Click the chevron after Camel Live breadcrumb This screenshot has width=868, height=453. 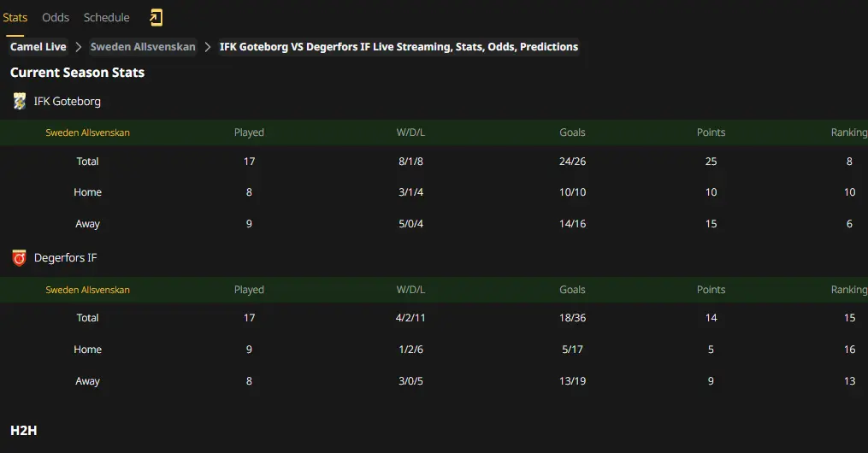point(79,47)
